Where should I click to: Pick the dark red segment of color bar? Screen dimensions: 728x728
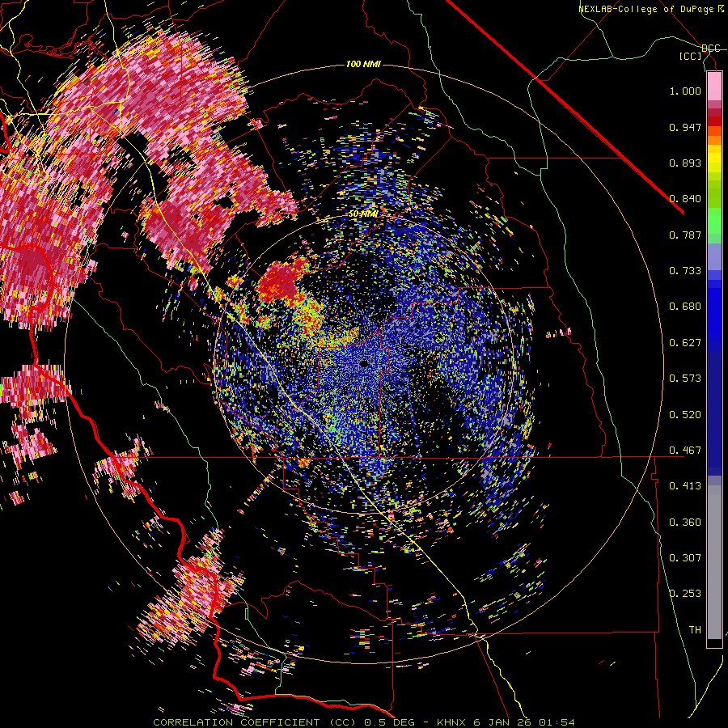pos(714,121)
